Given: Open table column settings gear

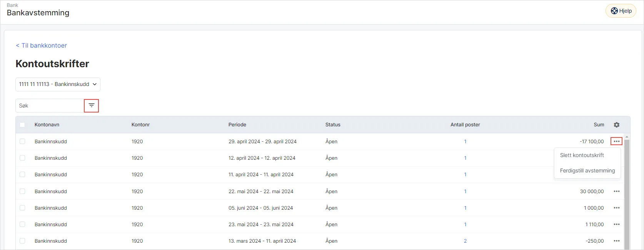Looking at the screenshot, I should point(617,125).
